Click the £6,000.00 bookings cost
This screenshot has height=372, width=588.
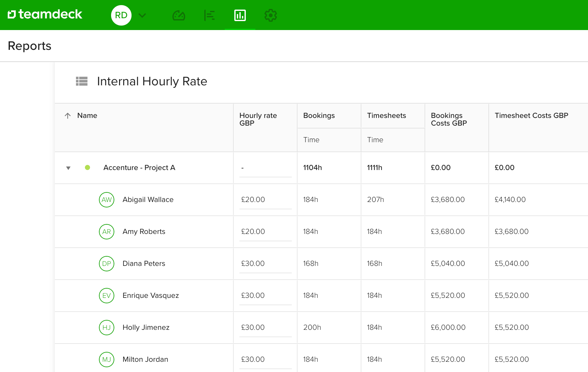pyautogui.click(x=448, y=327)
